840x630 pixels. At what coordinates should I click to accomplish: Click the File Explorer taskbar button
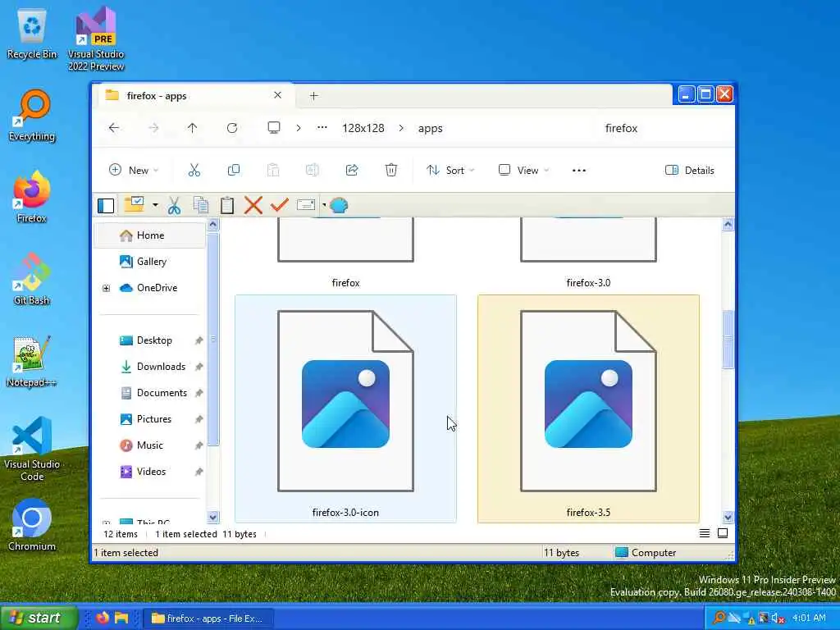[208, 619]
